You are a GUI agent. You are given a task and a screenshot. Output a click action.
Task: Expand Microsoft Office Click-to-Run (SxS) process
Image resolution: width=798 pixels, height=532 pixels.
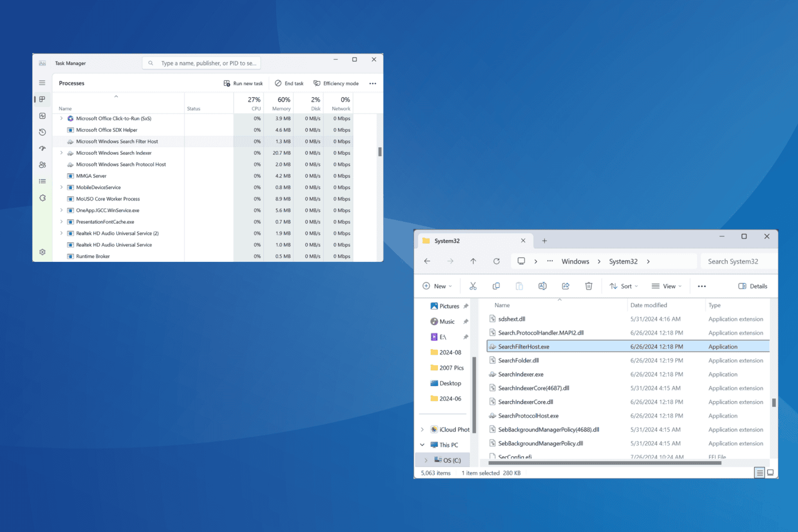click(x=61, y=118)
